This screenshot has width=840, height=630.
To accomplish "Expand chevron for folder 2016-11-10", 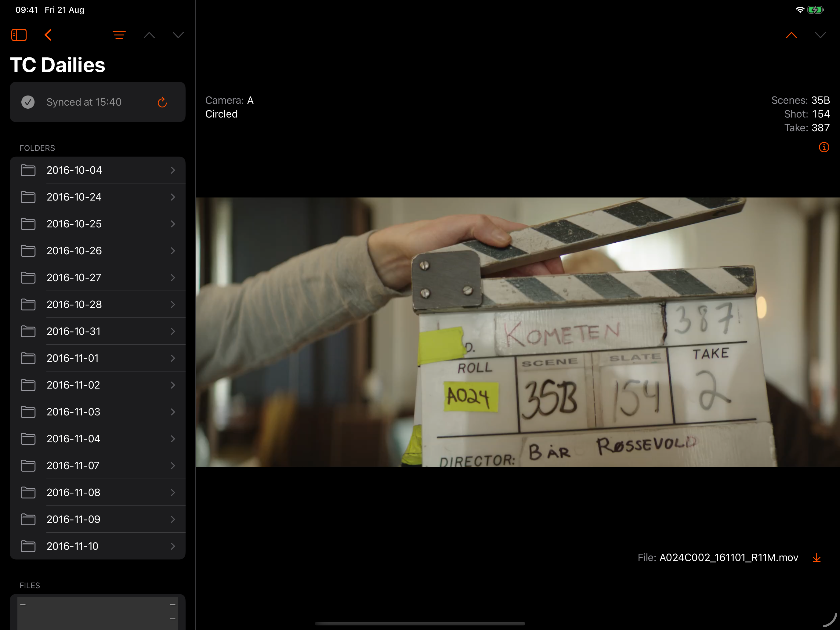I will click(173, 546).
